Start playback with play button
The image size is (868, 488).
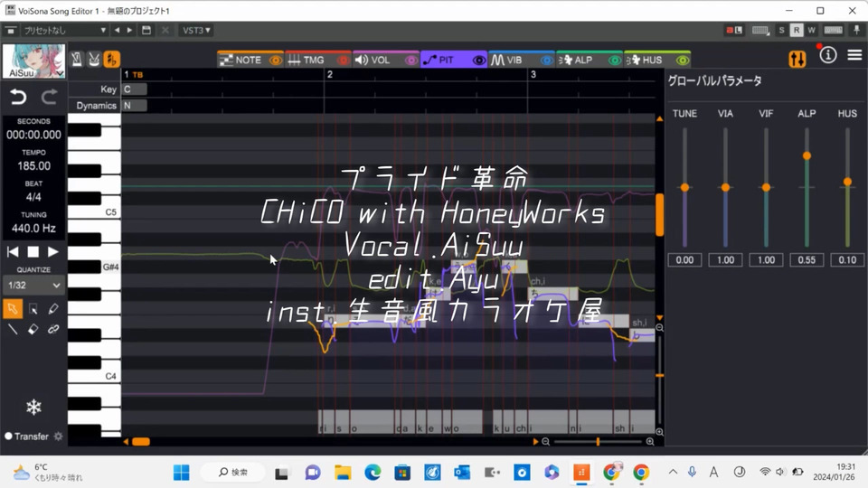tap(53, 252)
